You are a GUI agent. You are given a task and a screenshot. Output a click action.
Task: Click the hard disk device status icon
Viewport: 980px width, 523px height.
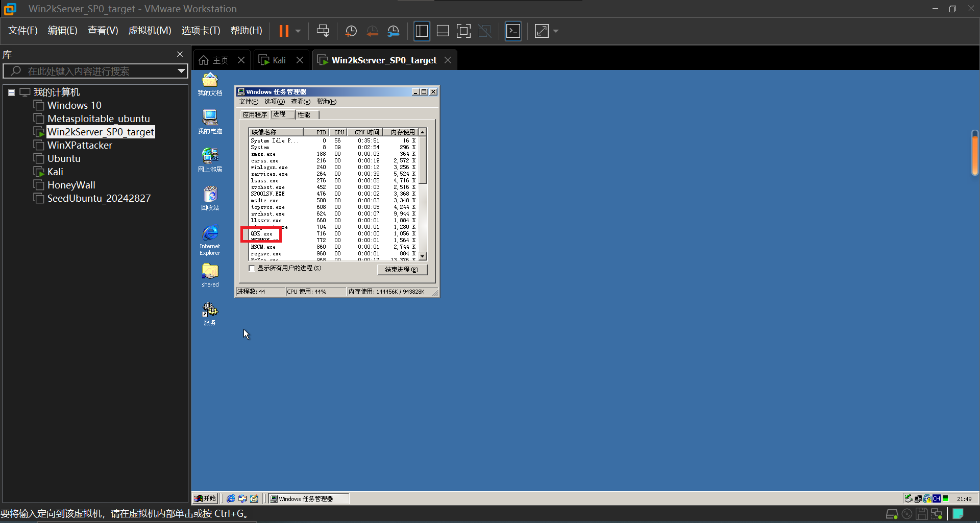pyautogui.click(x=892, y=514)
